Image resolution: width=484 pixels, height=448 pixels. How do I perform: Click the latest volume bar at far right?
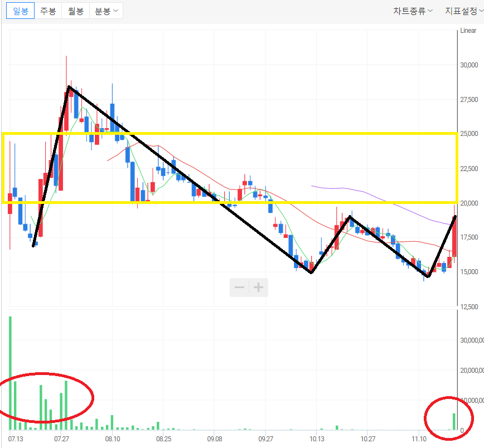[454, 421]
